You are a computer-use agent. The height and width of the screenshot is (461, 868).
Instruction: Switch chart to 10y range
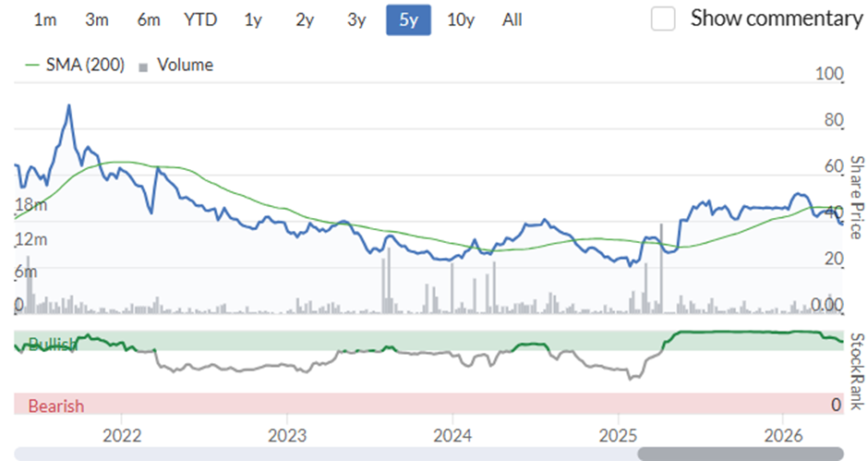tap(461, 20)
